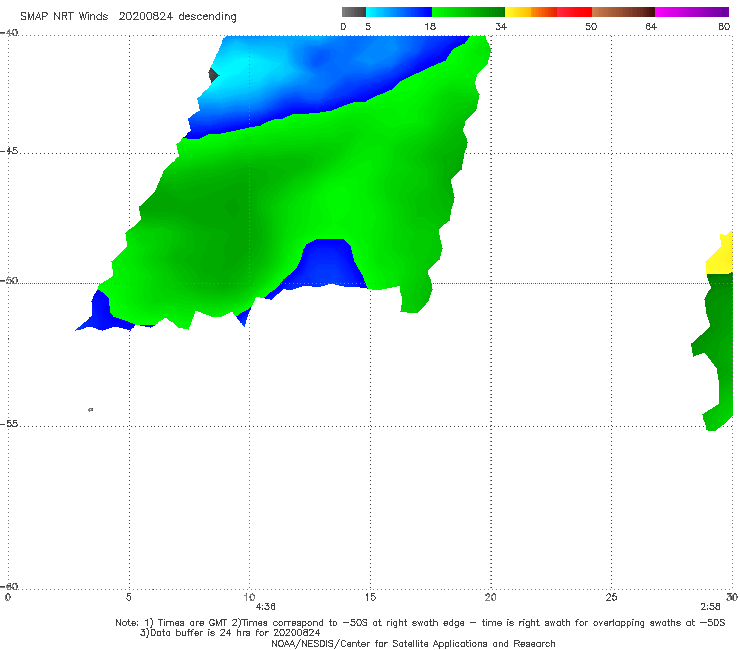Click the magenta-purple segment of the color bar
The height and width of the screenshot is (650, 740).
coord(692,12)
